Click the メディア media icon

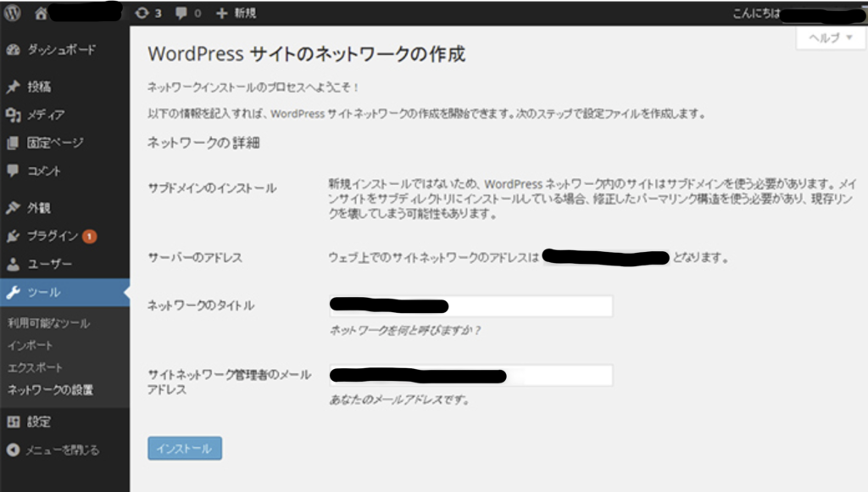[x=14, y=115]
